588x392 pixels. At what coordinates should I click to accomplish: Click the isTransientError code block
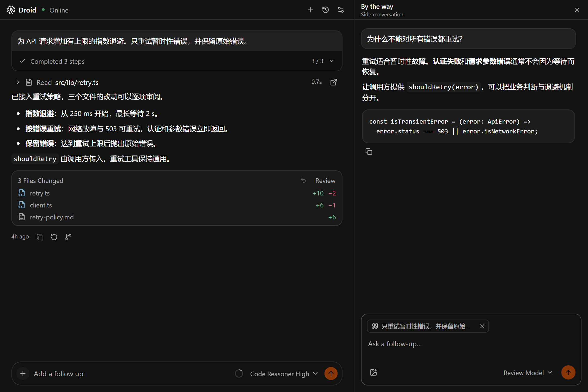[x=468, y=126]
